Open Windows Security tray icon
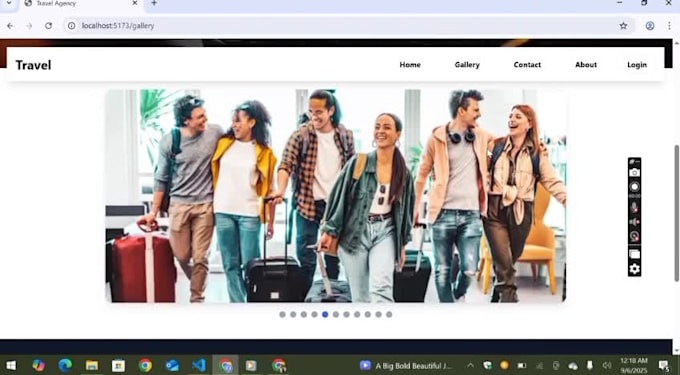This screenshot has height=375, width=680. (487, 365)
